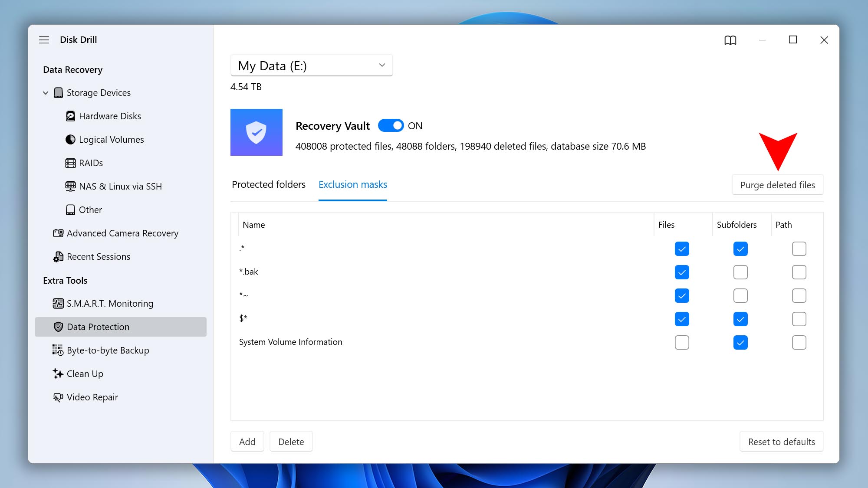
Task: Close the Disk Drill window
Action: [824, 40]
